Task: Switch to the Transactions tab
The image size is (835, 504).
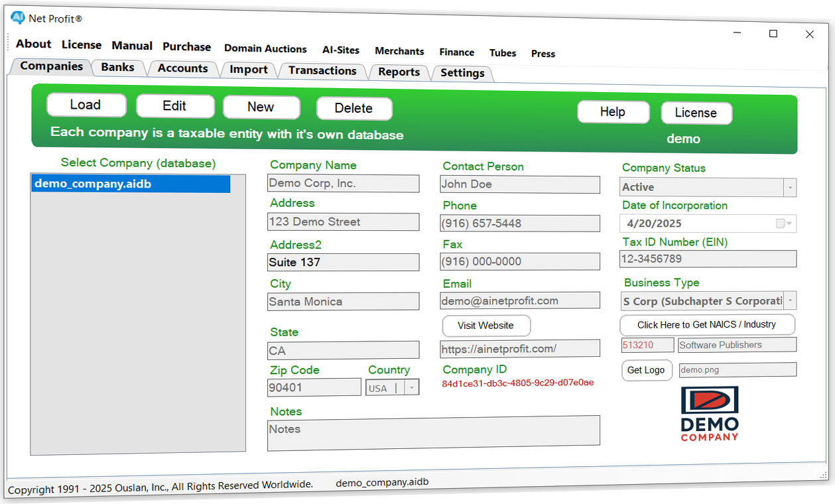Action: coord(322,71)
